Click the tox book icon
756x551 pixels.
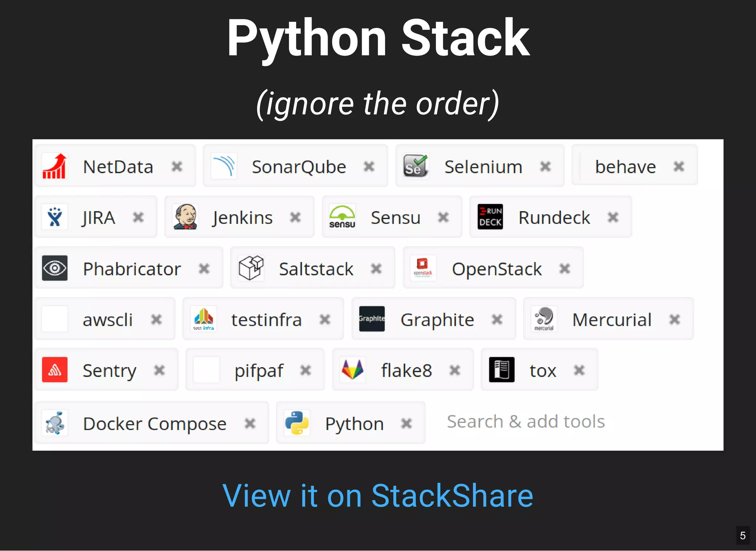(502, 370)
